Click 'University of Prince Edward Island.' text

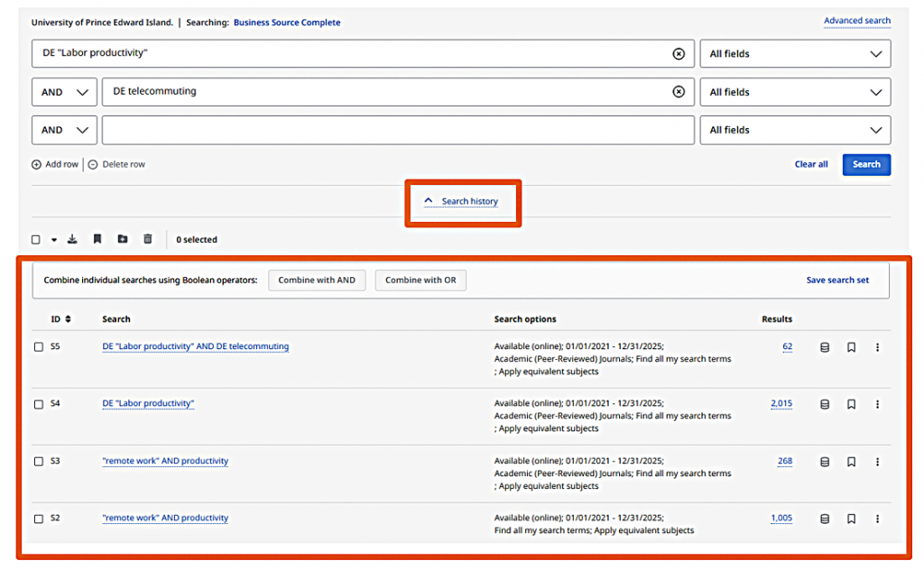click(x=102, y=23)
